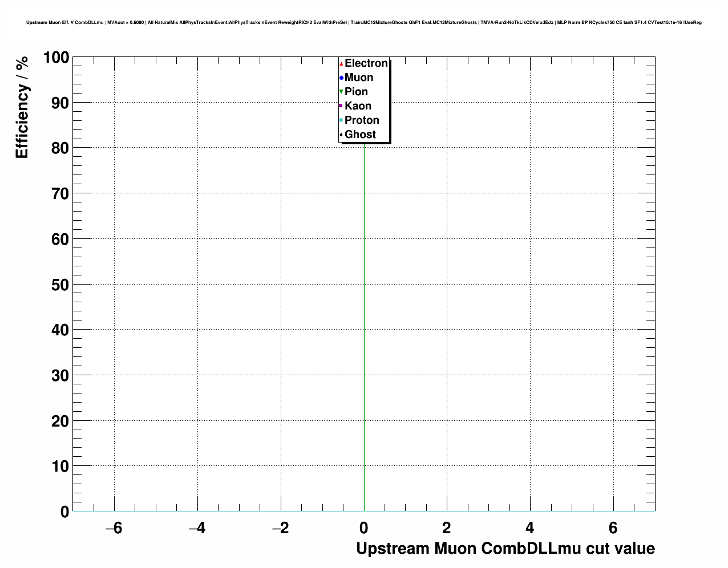Select the Pion legend text

[356, 92]
